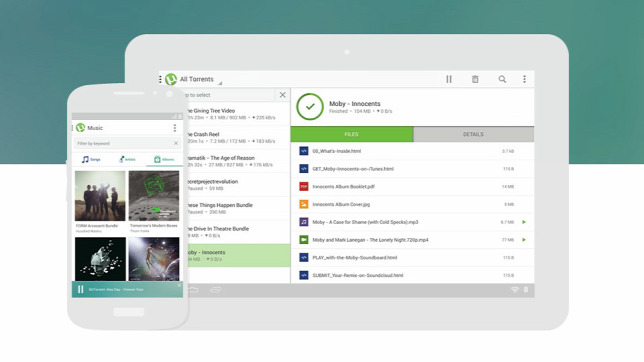
Task: Open phone Music overflow menu
Action: pyautogui.click(x=175, y=128)
